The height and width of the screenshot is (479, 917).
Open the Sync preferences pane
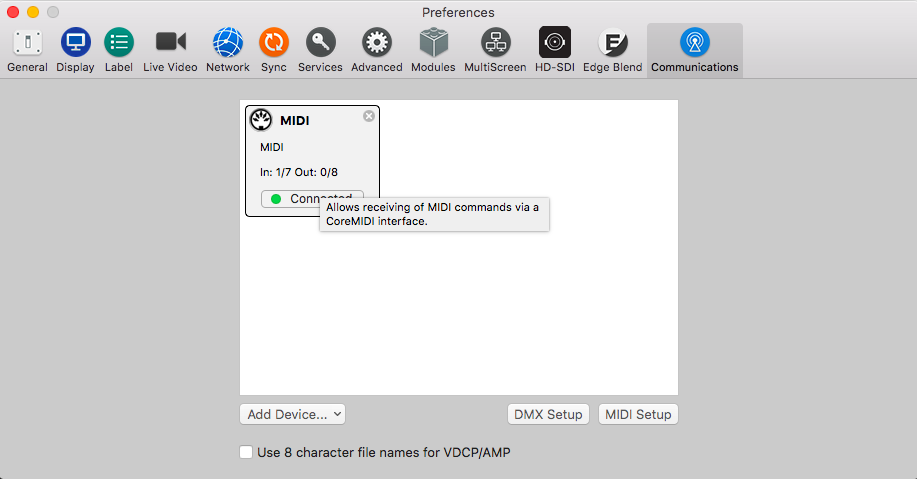click(274, 50)
